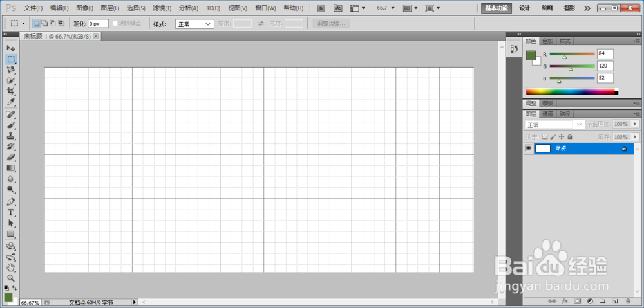The width and height of the screenshot is (644, 308).
Task: Select the Path Selection tool
Action: pos(11,223)
